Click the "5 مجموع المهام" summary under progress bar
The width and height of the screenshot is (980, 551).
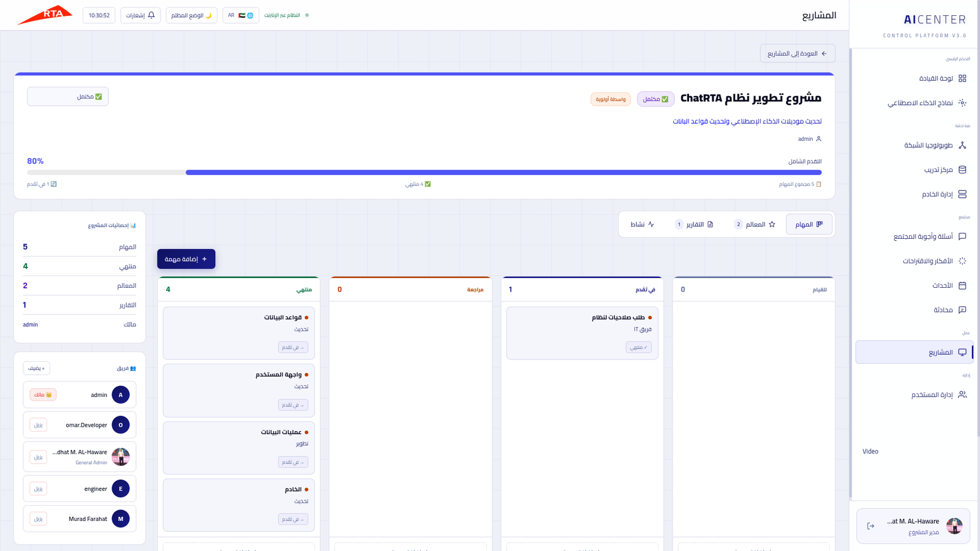tap(800, 184)
